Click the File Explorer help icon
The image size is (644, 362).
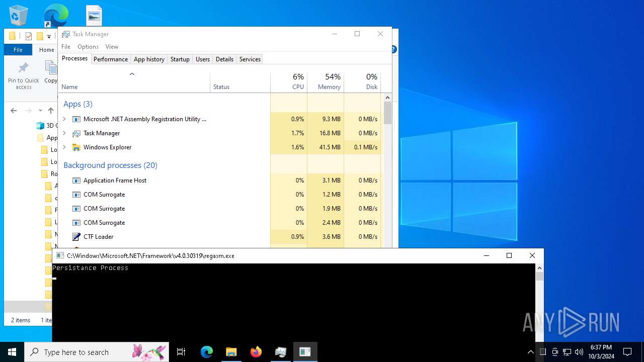pyautogui.click(x=394, y=49)
